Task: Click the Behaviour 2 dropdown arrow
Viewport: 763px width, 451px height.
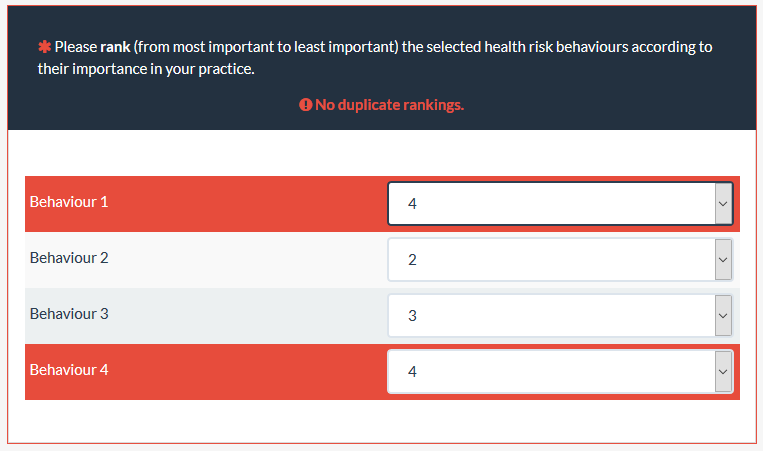Action: [x=723, y=260]
